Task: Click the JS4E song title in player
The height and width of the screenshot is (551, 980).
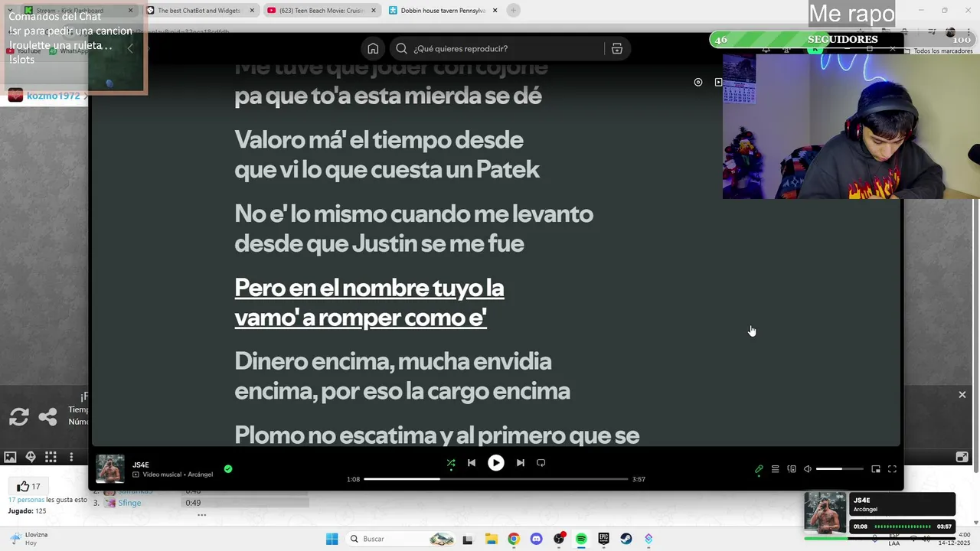Action: tap(141, 465)
